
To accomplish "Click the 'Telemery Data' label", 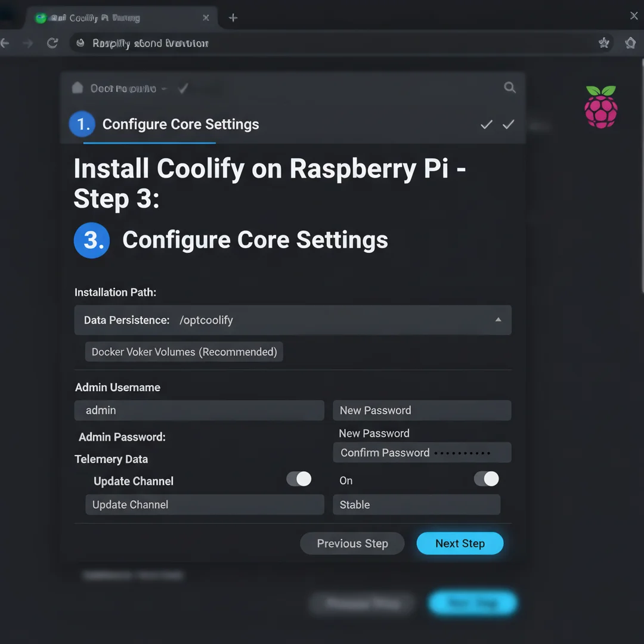I will click(112, 459).
